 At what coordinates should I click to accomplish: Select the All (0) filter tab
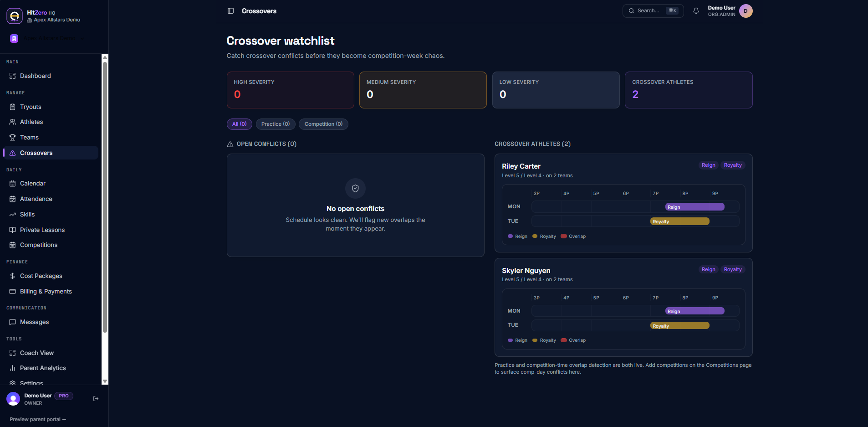tap(239, 124)
